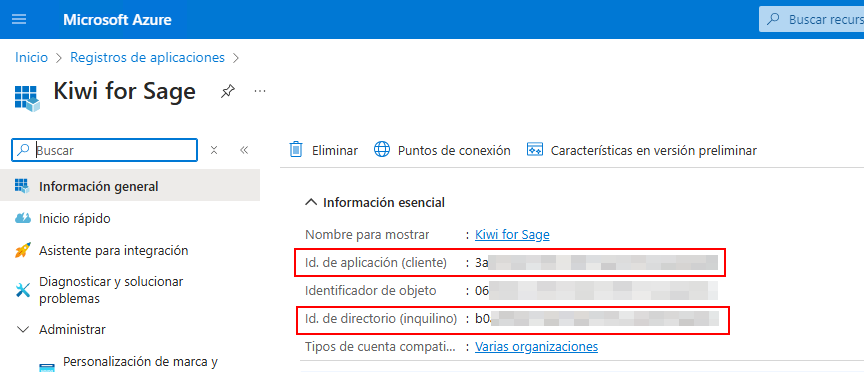864x372 pixels.
Task: Click the Kiwi for Sage display name link
Action: pos(512,235)
